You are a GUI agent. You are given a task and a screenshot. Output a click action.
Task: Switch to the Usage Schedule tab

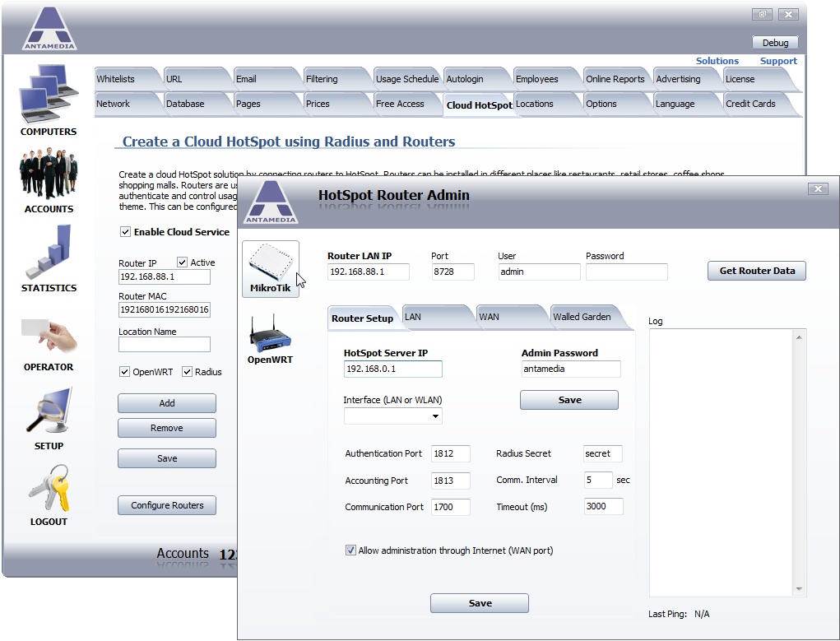coord(406,79)
